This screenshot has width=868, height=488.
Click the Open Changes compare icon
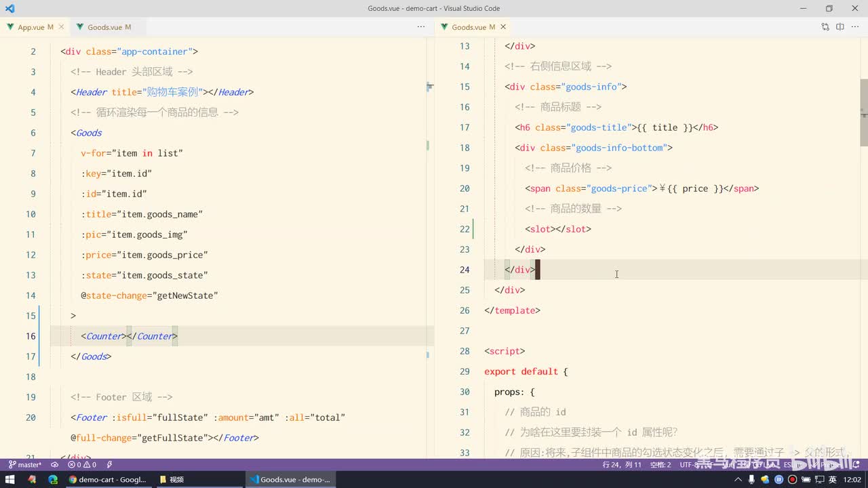point(825,27)
